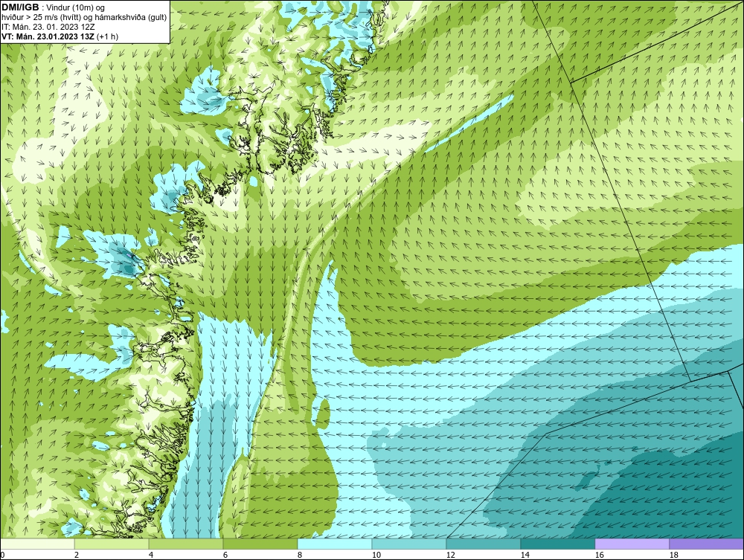The height and width of the screenshot is (560, 744).
Task: Click the legend scale label '12'
Action: tap(450, 555)
